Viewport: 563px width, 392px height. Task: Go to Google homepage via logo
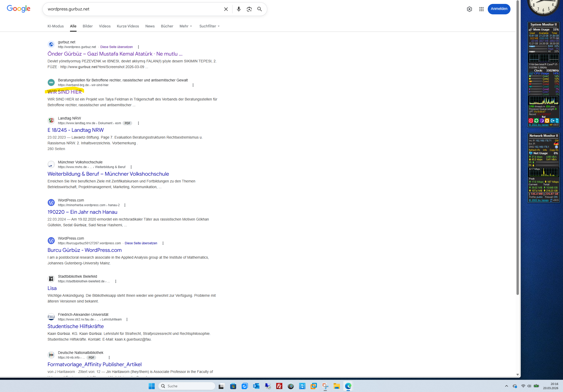coord(19,9)
